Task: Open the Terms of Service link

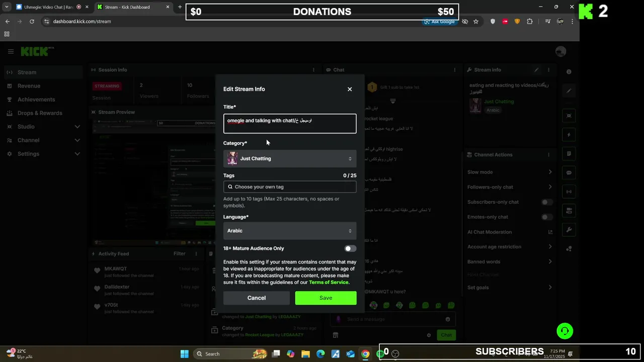Action: point(329,283)
